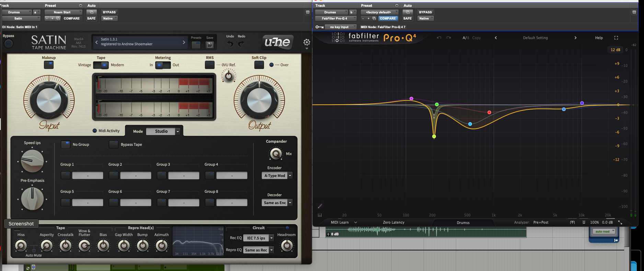
Task: Open Pro-Q Default Setting preset menu
Action: click(x=535, y=38)
